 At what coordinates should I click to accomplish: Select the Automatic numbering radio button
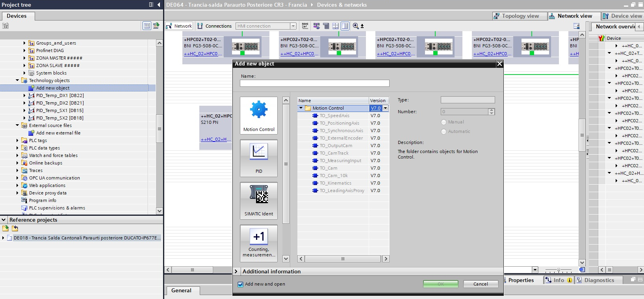(x=444, y=132)
